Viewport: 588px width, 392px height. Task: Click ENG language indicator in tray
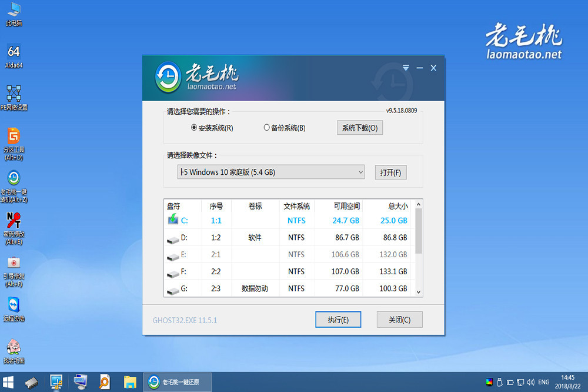(544, 382)
